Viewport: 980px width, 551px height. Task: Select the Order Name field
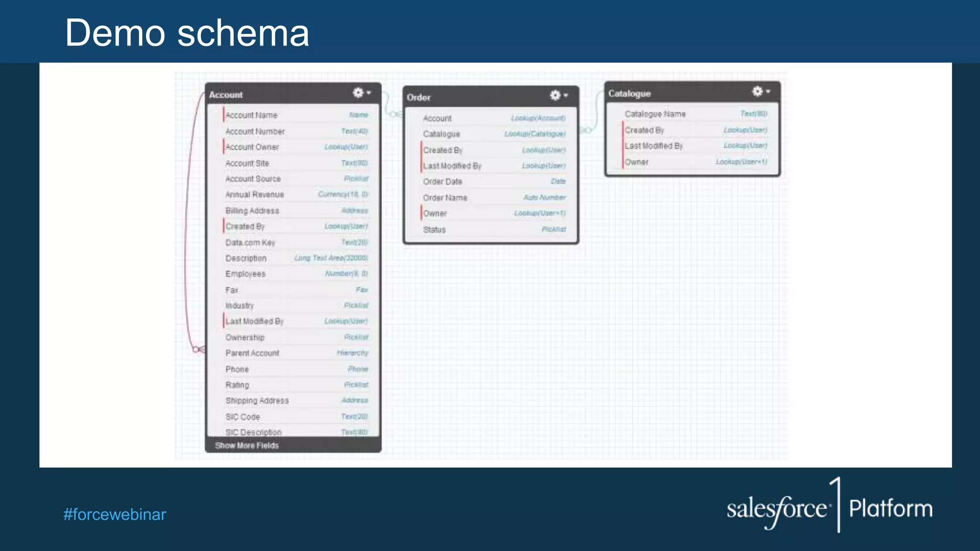click(493, 198)
